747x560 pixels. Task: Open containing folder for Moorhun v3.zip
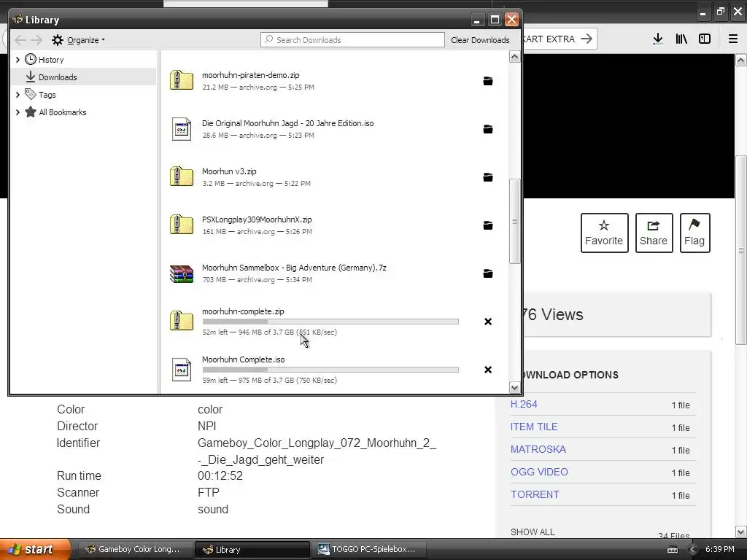pyautogui.click(x=488, y=177)
